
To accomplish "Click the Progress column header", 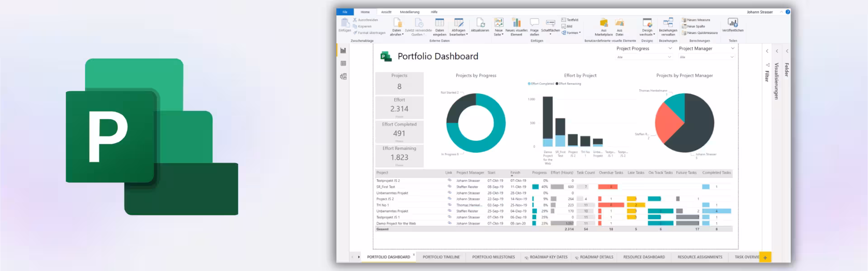I will point(539,173).
